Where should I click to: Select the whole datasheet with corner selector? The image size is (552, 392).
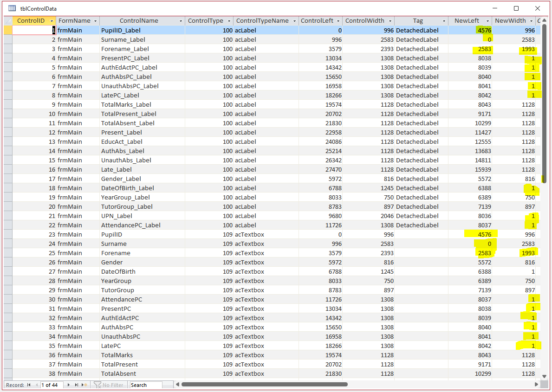[x=8, y=21]
